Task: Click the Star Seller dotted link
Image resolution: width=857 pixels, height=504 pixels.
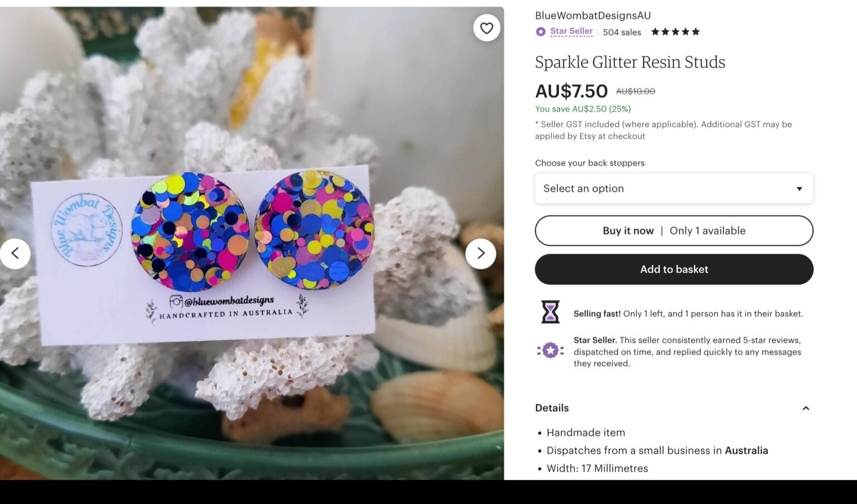Action: (x=571, y=32)
